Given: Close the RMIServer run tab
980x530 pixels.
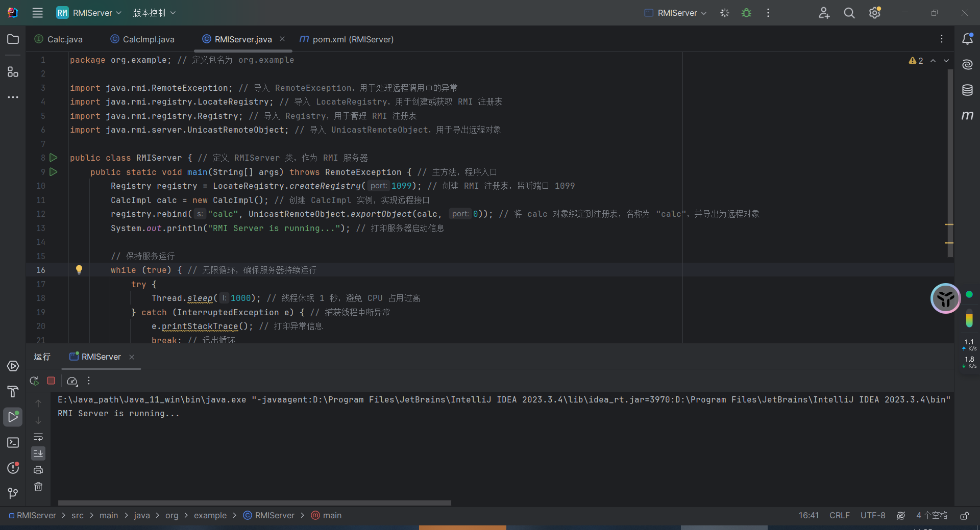Looking at the screenshot, I should (132, 357).
